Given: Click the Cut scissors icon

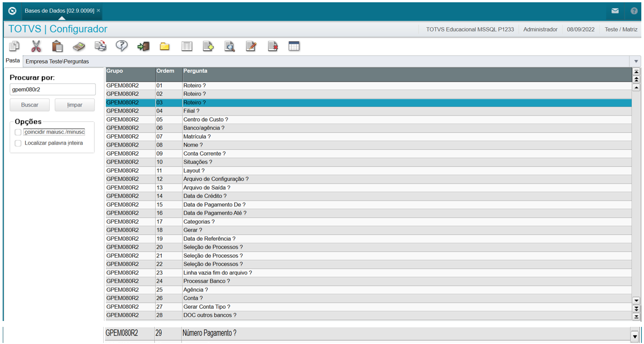Looking at the screenshot, I should click(x=36, y=47).
